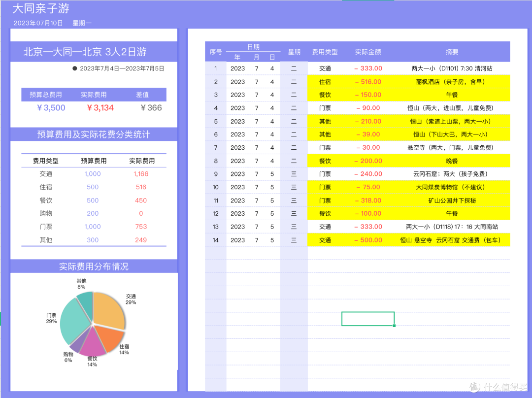Viewport: 532px width, 398px height.
Task: Click the orange 交通 pie slice
Action: pos(108,309)
